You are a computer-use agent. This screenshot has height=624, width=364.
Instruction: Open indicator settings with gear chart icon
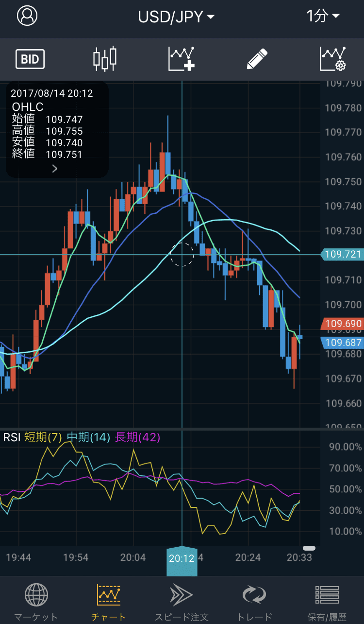tap(333, 59)
